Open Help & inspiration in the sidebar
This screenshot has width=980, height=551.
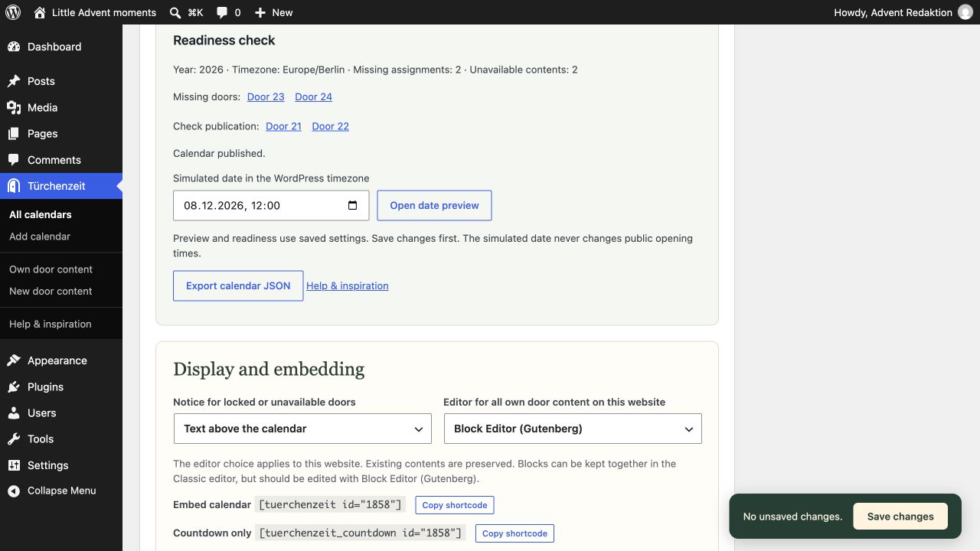tap(51, 324)
